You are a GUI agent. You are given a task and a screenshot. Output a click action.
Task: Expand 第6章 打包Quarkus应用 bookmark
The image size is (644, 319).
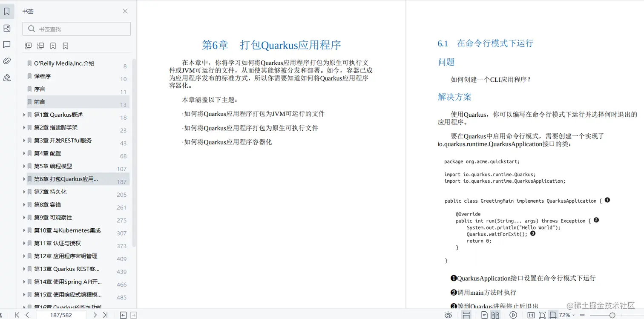tap(24, 179)
